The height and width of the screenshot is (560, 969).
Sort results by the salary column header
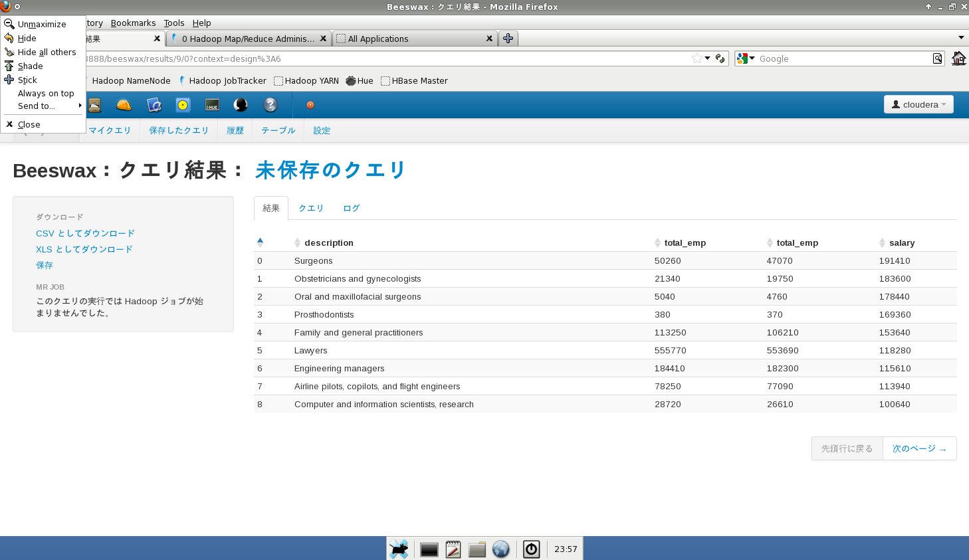pos(902,242)
